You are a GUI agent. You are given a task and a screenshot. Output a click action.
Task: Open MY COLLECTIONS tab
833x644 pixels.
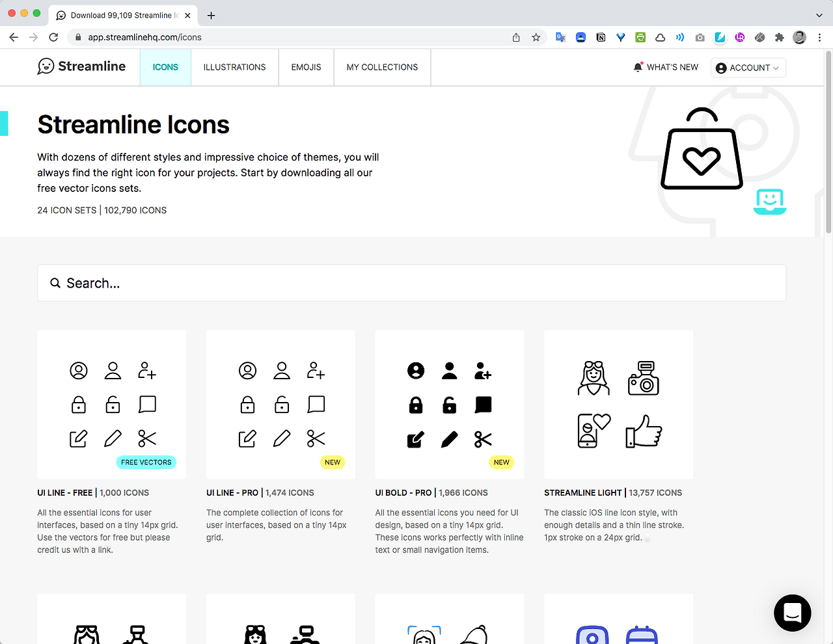coord(382,67)
